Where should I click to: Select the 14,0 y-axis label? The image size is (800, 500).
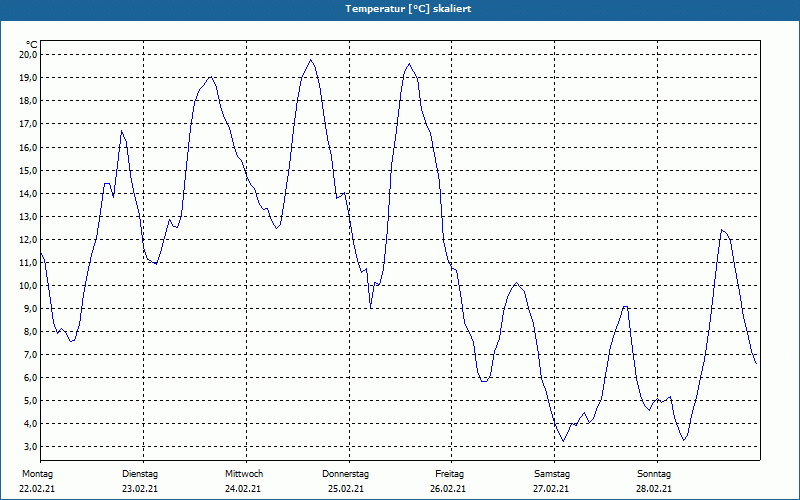point(28,193)
